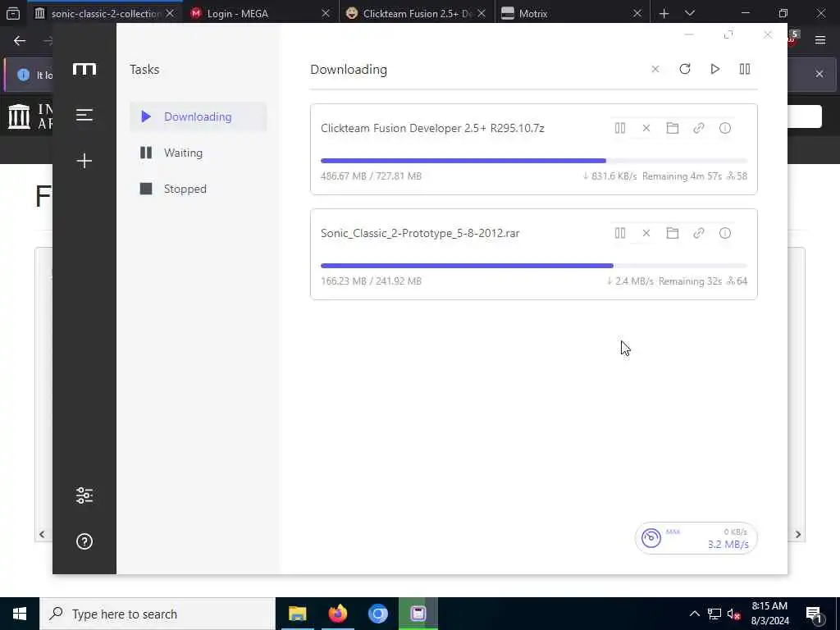Open the muted volume tray icon

click(x=734, y=614)
